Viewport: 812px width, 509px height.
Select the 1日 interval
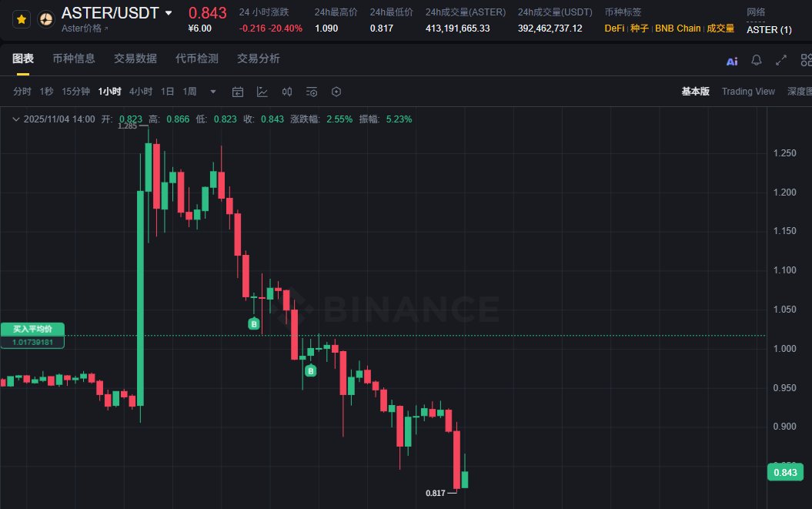click(167, 92)
